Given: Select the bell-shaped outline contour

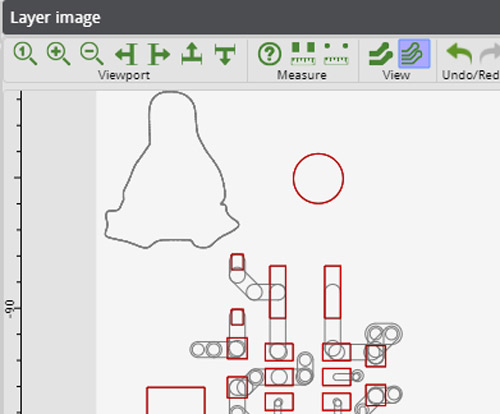Looking at the screenshot, I should click(x=172, y=170).
